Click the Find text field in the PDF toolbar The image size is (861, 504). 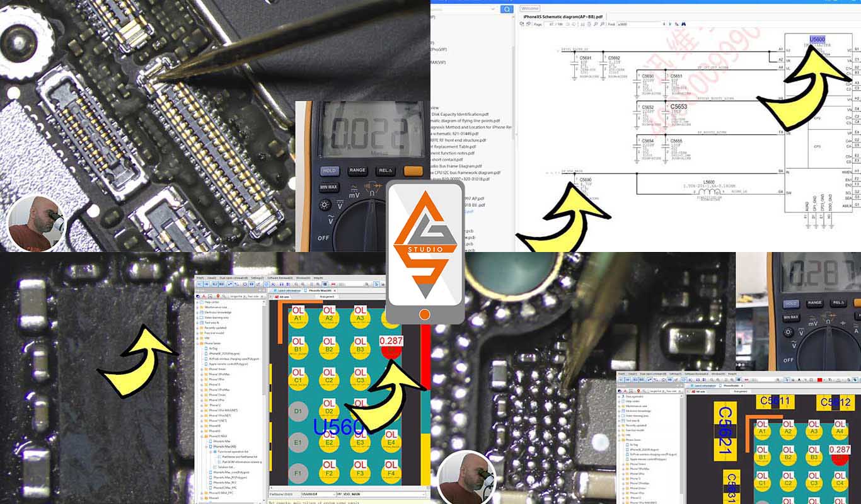pyautogui.click(x=639, y=24)
